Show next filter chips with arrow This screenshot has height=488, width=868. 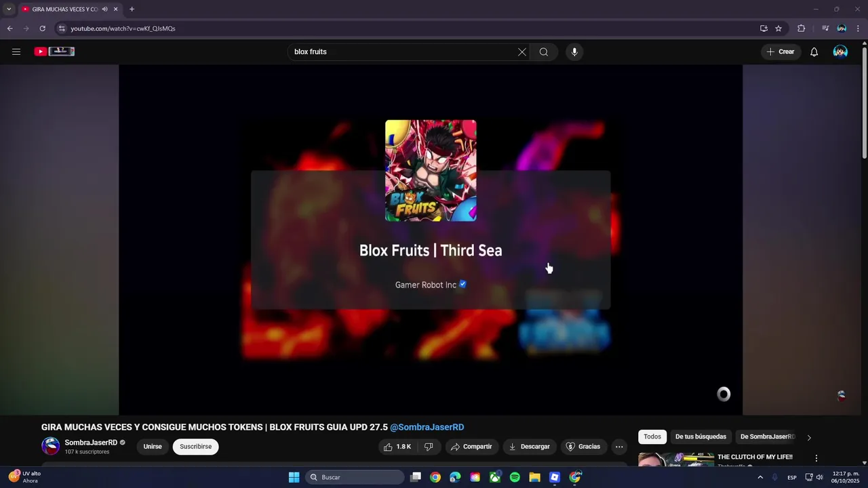(808, 438)
